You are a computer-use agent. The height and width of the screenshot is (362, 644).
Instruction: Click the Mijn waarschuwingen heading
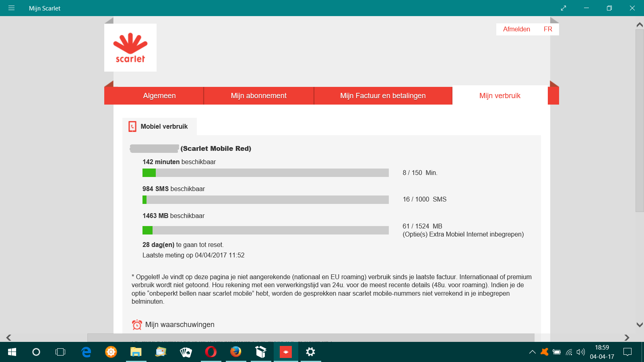pyautogui.click(x=180, y=325)
